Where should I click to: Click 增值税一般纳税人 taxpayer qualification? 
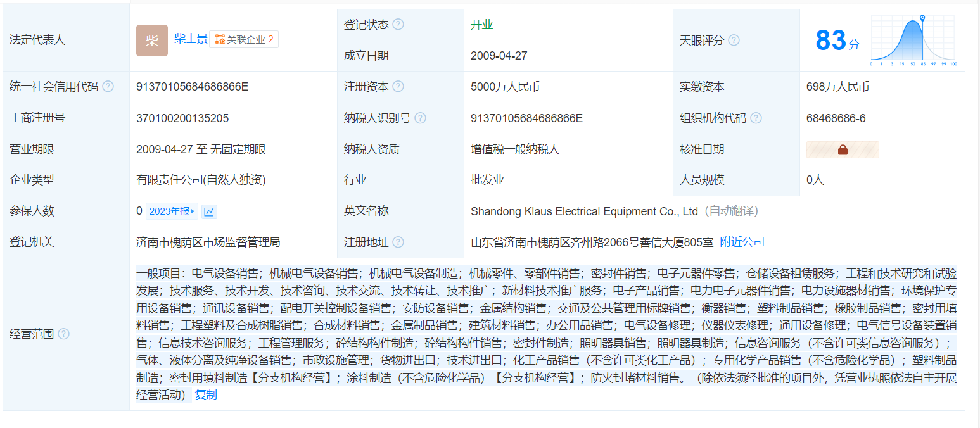(x=516, y=149)
